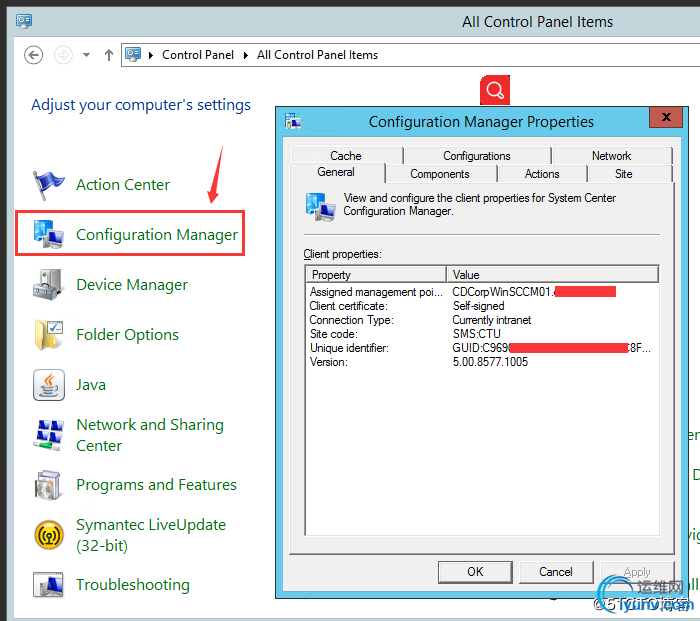Click the SMS:CTU site code value
This screenshot has height=621, width=700.
tap(476, 334)
